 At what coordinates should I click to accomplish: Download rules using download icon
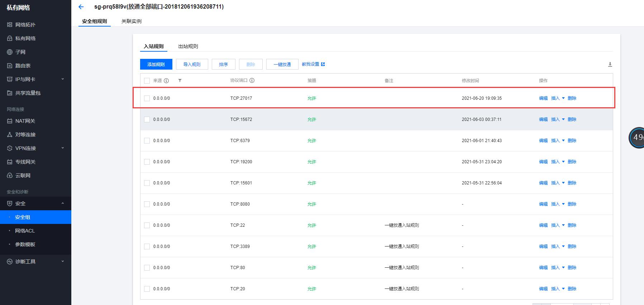click(610, 65)
